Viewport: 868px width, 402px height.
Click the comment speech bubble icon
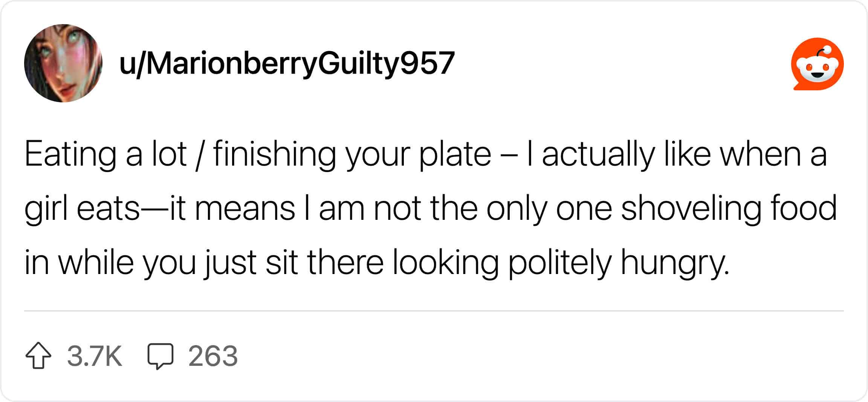click(160, 356)
